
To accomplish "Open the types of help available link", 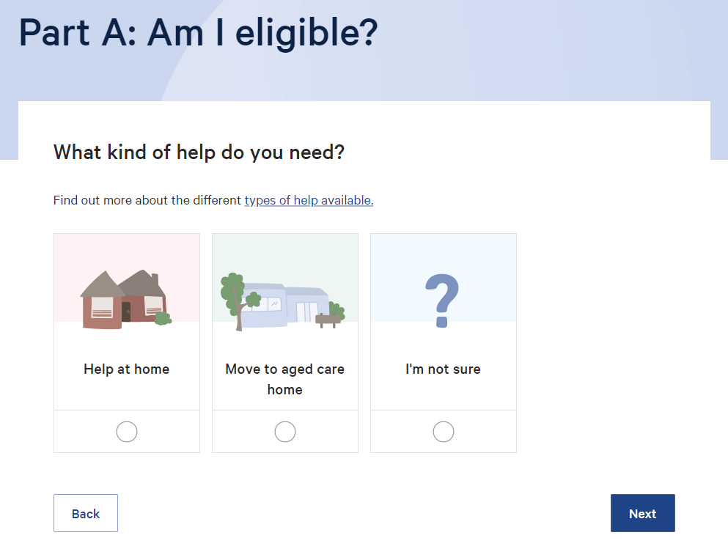I will point(309,200).
